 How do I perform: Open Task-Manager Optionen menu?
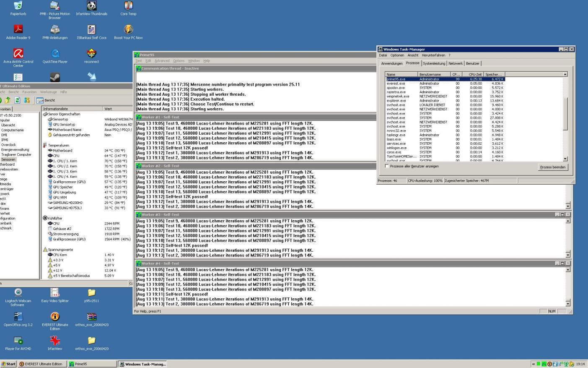397,55
